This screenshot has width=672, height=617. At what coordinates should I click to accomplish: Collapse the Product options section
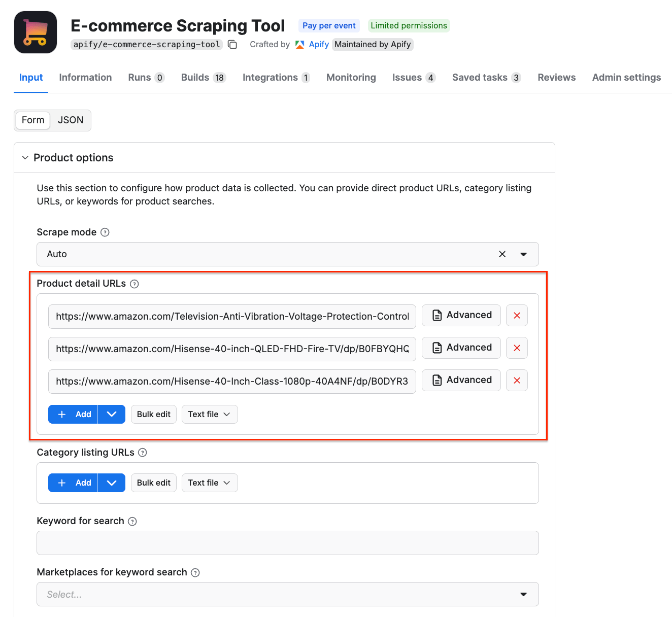(25, 157)
